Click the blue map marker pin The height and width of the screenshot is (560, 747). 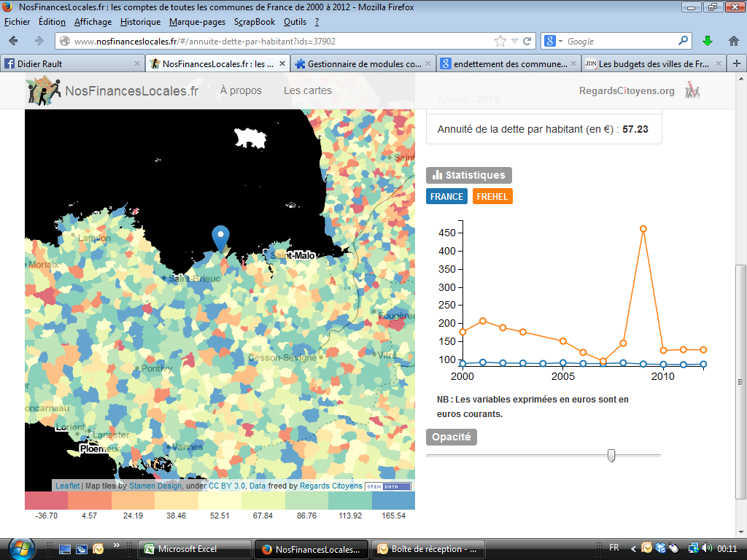click(220, 237)
